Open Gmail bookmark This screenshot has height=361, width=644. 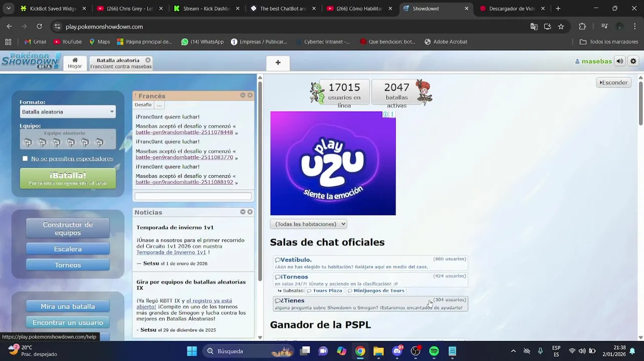tap(35, 42)
